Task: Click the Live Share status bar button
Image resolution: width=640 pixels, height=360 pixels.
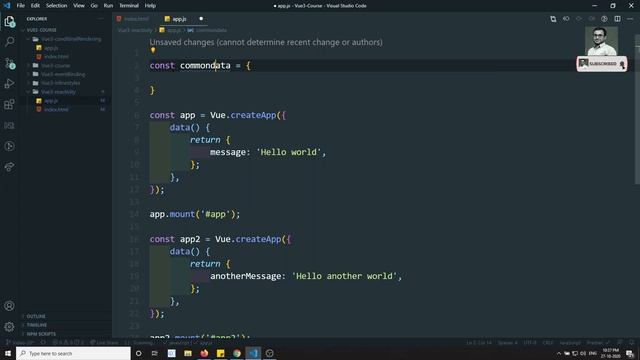Action: [104, 343]
